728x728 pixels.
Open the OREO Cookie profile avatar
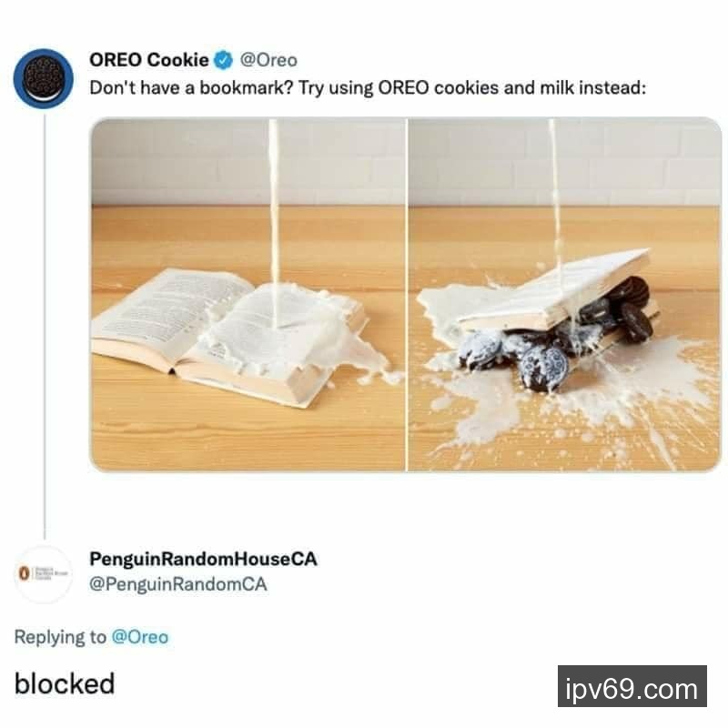(43, 78)
